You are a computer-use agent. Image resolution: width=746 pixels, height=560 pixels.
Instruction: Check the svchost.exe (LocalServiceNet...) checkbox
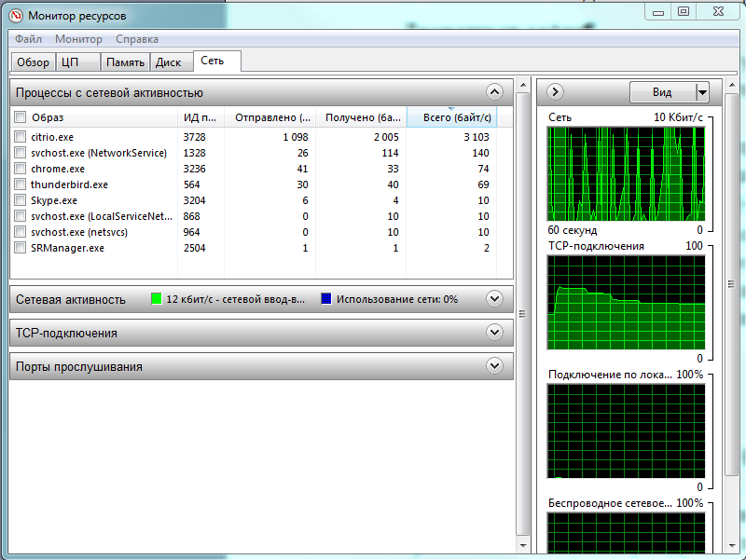[x=20, y=216]
